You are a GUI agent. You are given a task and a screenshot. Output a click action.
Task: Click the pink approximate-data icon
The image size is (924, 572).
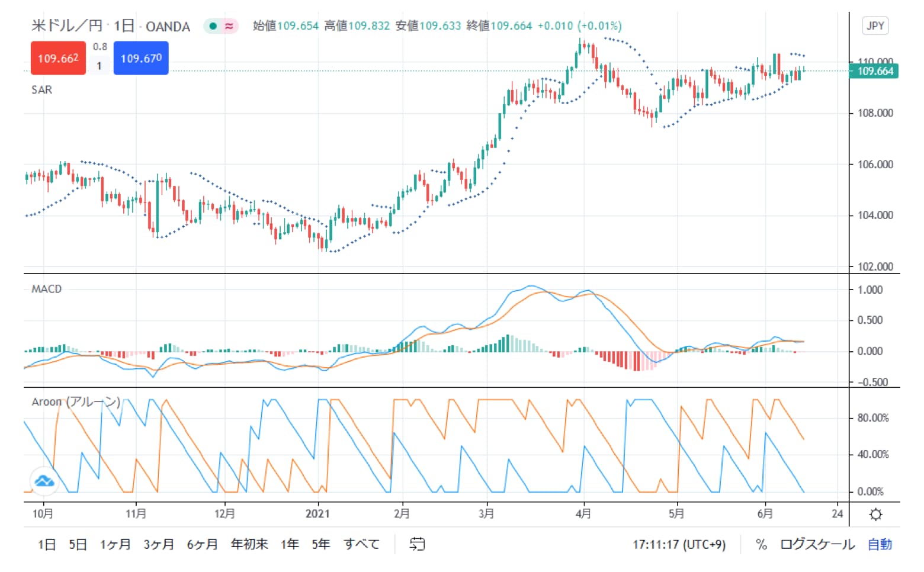pyautogui.click(x=229, y=26)
